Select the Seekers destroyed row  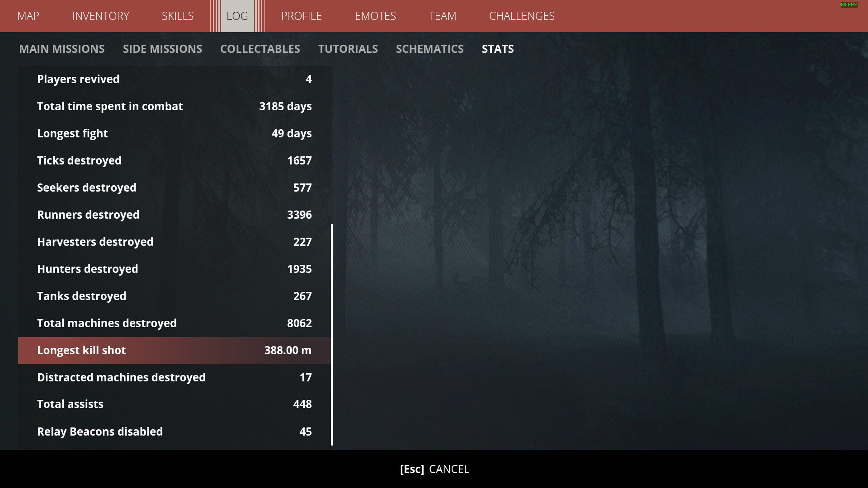(x=175, y=188)
